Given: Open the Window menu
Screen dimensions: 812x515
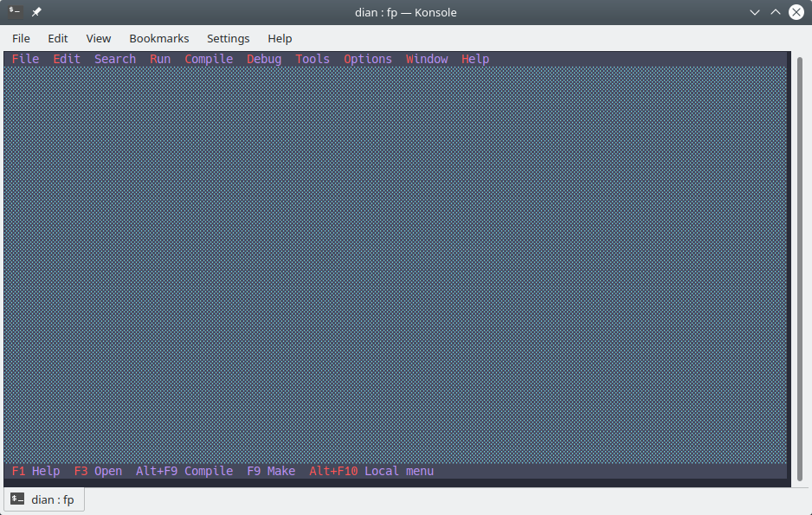Looking at the screenshot, I should point(426,58).
